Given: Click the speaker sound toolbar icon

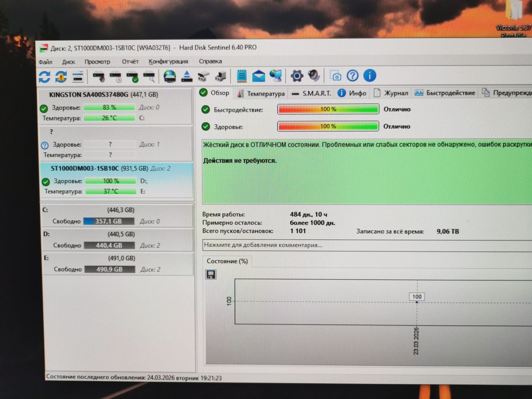Looking at the screenshot, I should point(313,76).
